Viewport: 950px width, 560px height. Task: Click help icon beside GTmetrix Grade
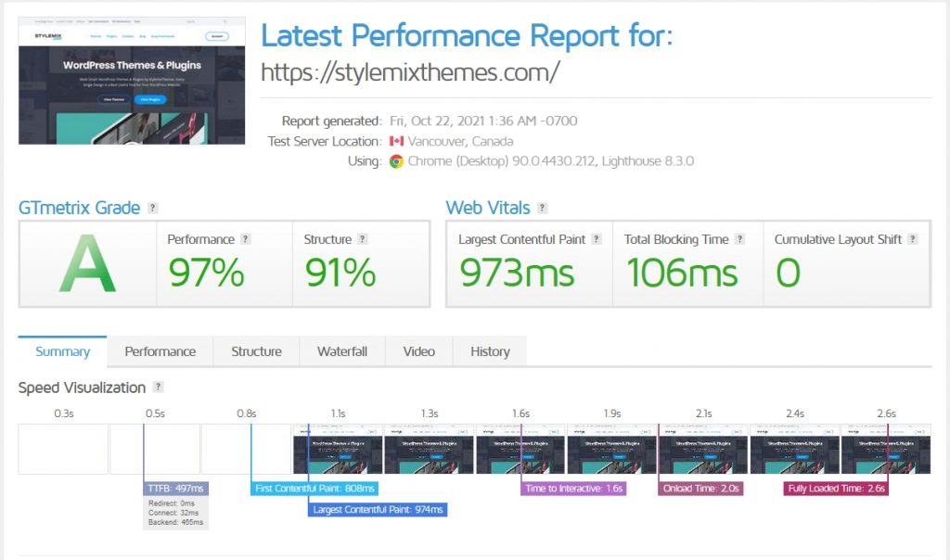coord(153,208)
